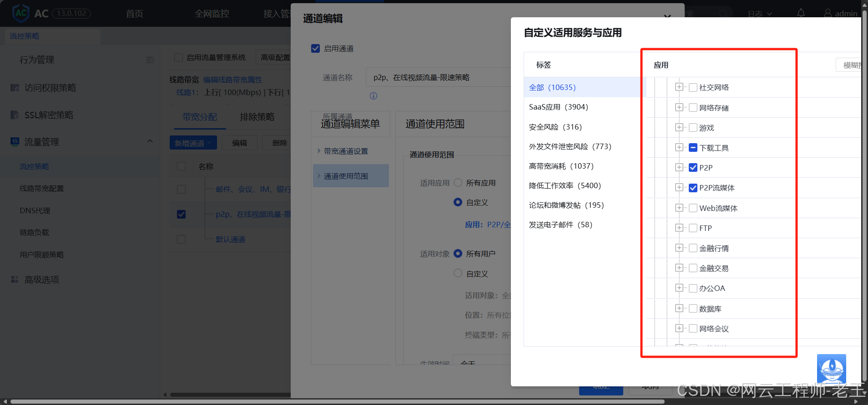Viewport: 868px width, 405px height.
Task: Select 所有应用 radio button
Action: coord(458,183)
